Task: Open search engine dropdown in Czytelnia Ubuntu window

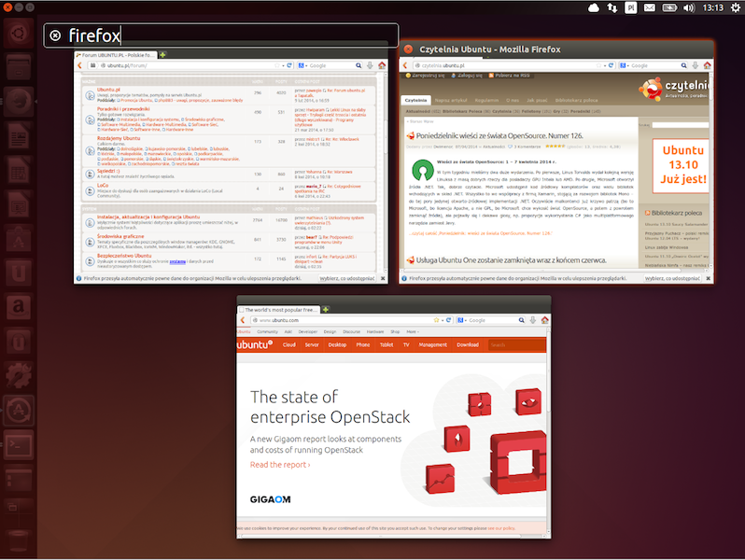Action: [625, 65]
